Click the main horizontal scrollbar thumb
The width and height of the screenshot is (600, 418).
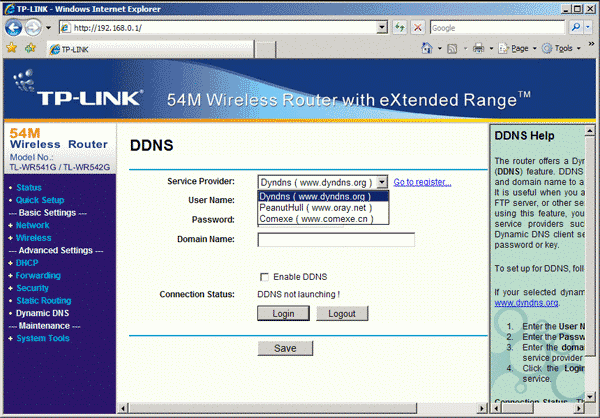[272, 408]
